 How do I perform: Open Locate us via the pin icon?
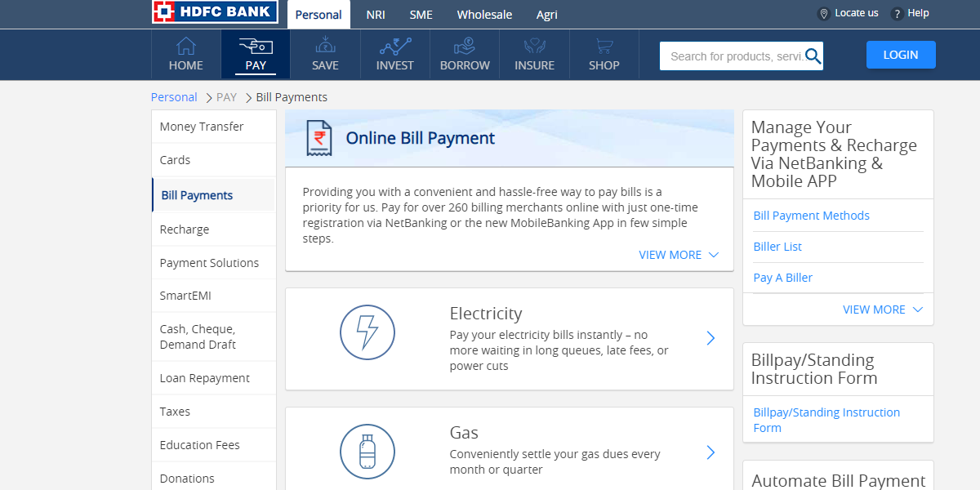[x=823, y=13]
